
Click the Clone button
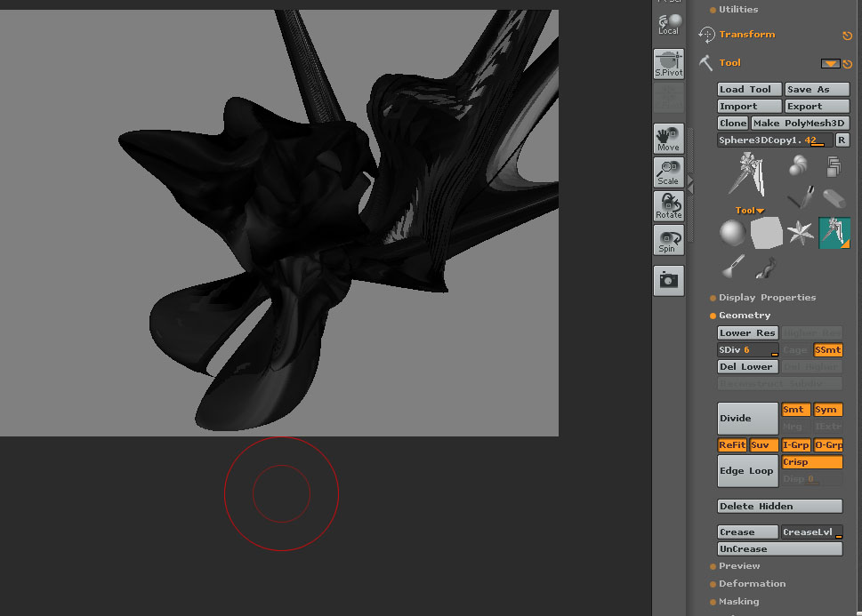click(x=733, y=123)
